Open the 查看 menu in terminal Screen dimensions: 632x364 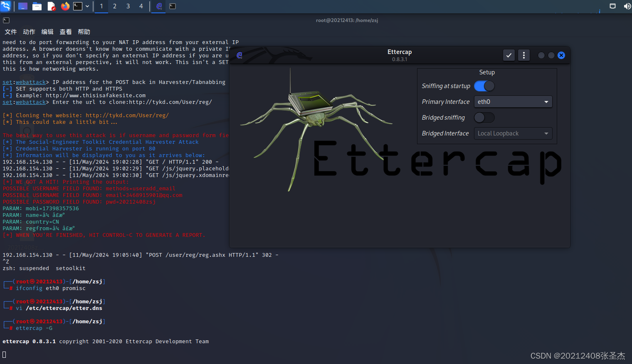point(66,32)
